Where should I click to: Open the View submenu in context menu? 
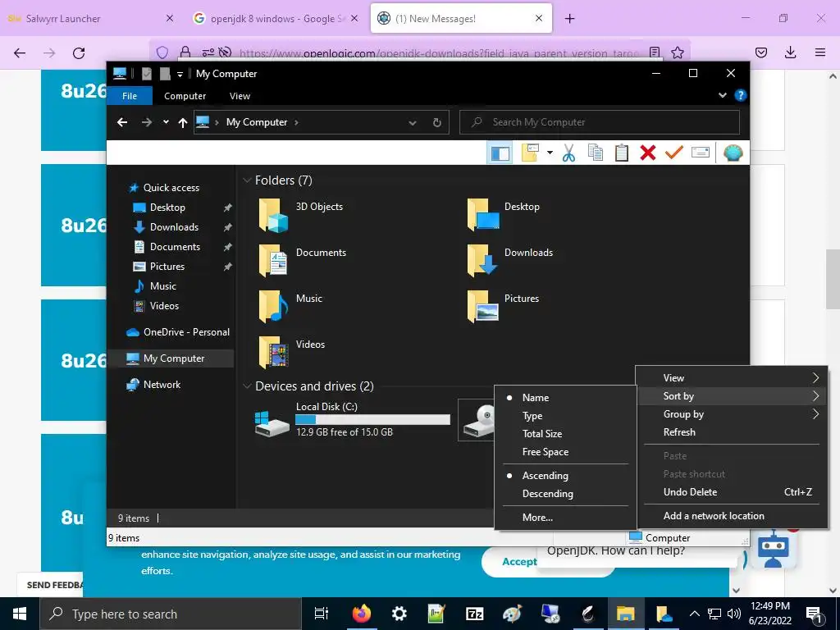coord(732,378)
